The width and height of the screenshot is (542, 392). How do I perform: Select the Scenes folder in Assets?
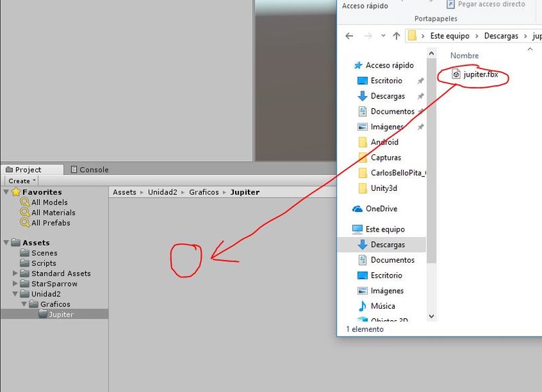(44, 253)
